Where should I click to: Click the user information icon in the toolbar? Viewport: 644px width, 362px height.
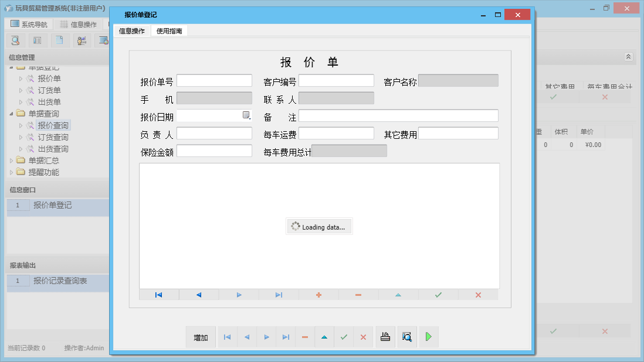tap(82, 40)
